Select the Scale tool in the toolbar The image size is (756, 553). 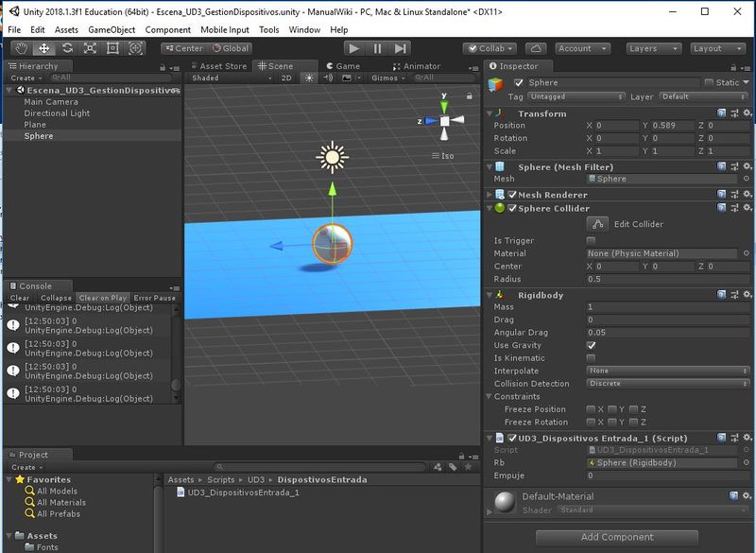[90, 48]
